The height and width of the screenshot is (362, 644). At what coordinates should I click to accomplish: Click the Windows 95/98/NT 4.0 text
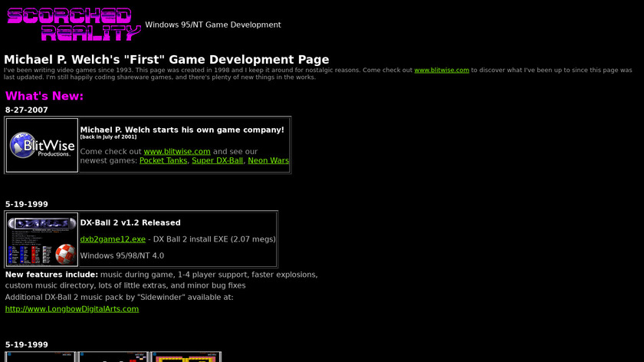122,255
